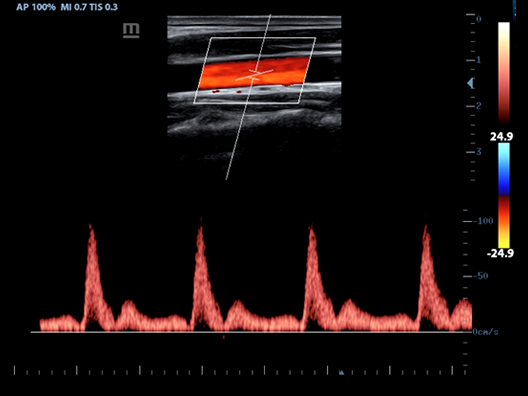Click the MI 0.7 readout
Screen dimensions: 528x396
pyautogui.click(x=74, y=7)
